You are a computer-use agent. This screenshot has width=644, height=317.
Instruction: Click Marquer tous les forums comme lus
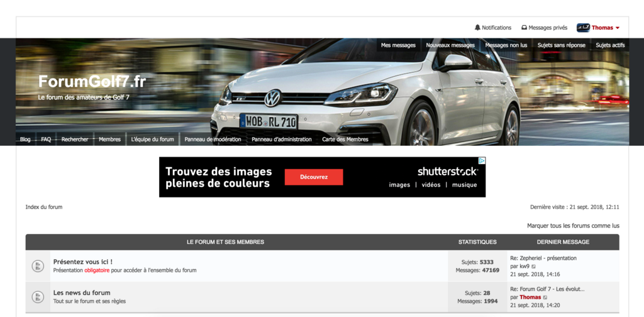click(x=574, y=226)
